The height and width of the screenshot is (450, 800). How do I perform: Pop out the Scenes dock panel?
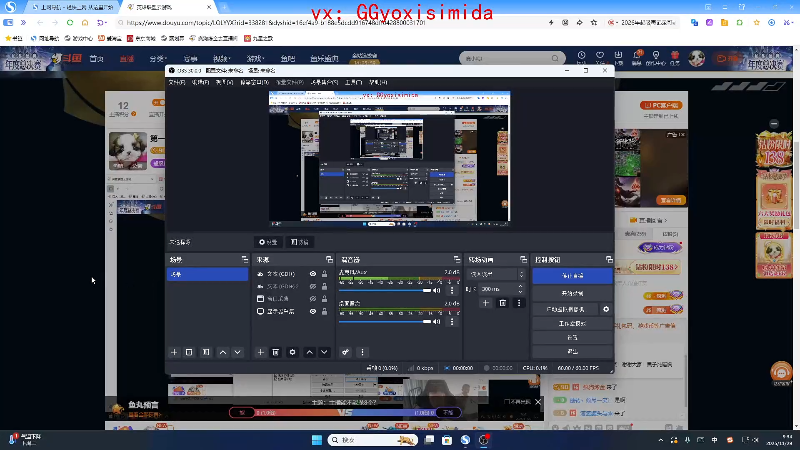(x=244, y=260)
